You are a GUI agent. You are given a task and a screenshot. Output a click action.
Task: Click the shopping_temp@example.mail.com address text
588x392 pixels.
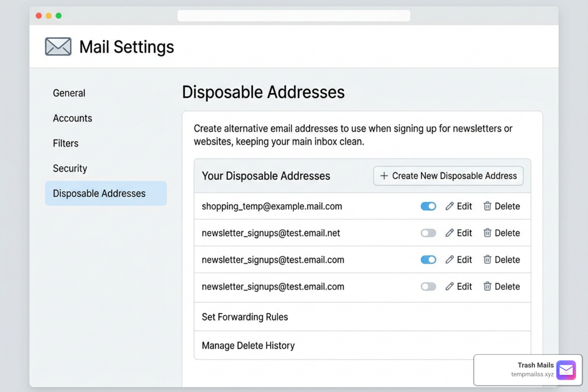coord(272,206)
